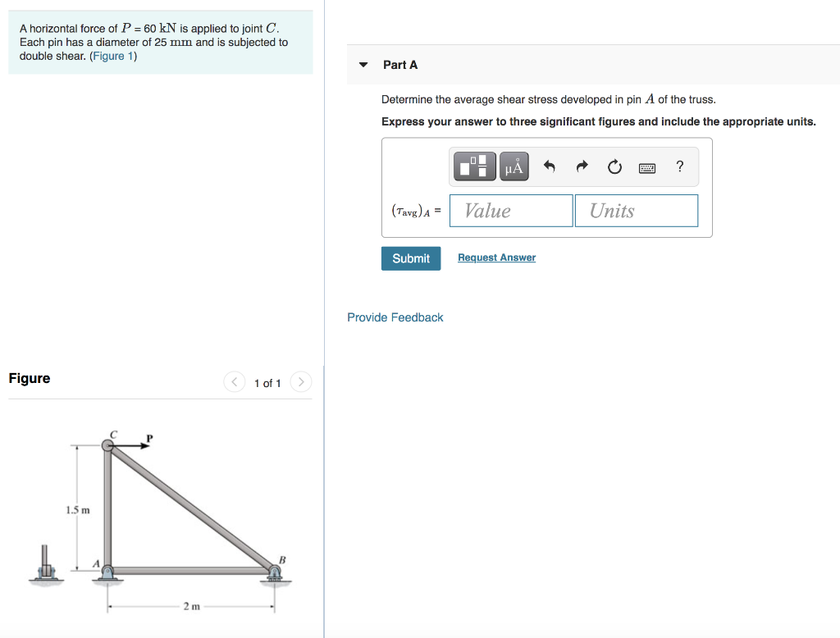Image resolution: width=840 pixels, height=638 pixels.
Task: Click the μÅ units and symbols icon
Action: [x=513, y=166]
